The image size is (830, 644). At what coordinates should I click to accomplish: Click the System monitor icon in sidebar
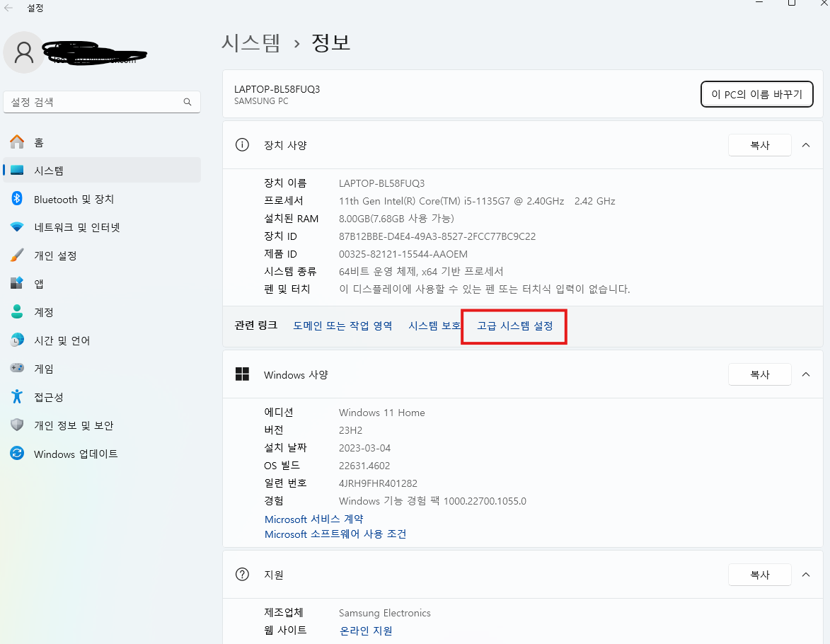pyautogui.click(x=17, y=171)
